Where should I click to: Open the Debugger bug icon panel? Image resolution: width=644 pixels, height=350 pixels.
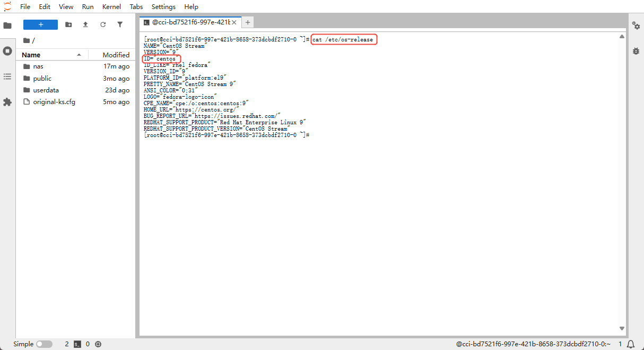[x=636, y=51]
